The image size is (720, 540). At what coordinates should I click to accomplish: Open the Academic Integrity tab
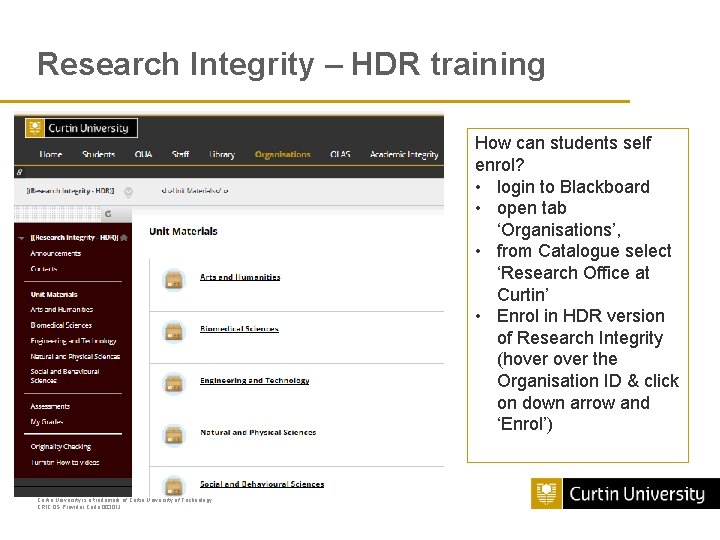click(x=404, y=154)
